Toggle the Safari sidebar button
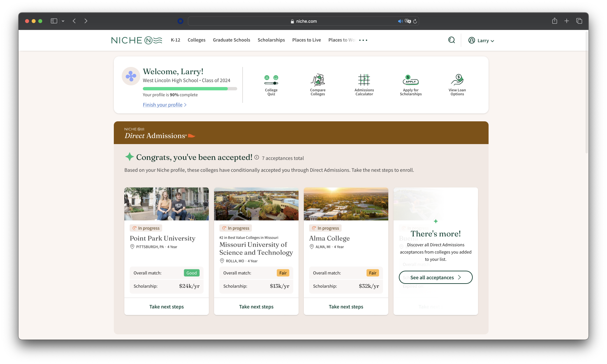 [54, 21]
